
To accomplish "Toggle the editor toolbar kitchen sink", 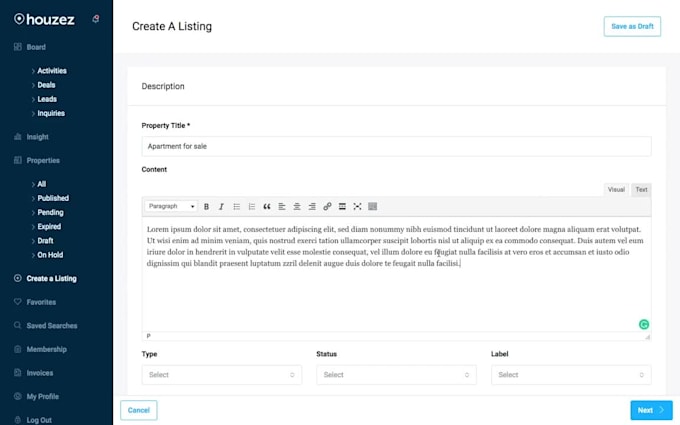I will pyautogui.click(x=373, y=206).
